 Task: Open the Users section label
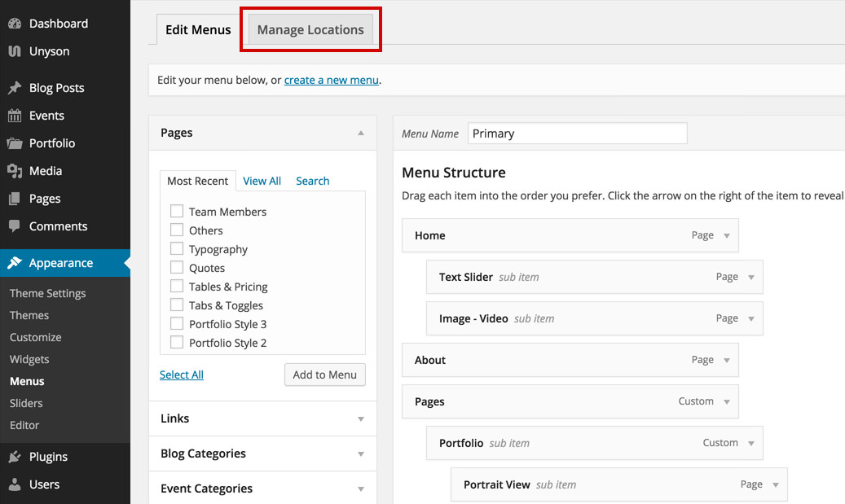coord(44,484)
